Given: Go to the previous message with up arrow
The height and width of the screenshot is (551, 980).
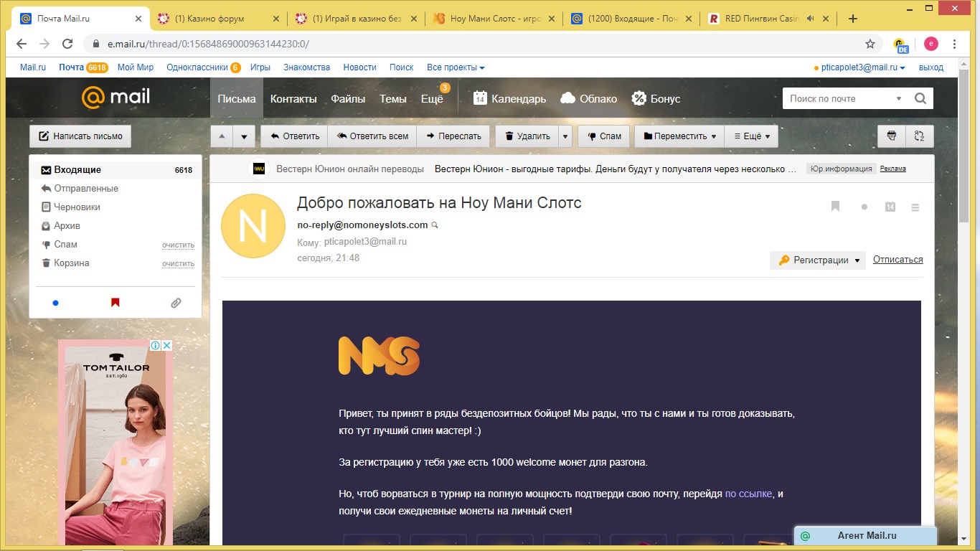Looking at the screenshot, I should 222,136.
